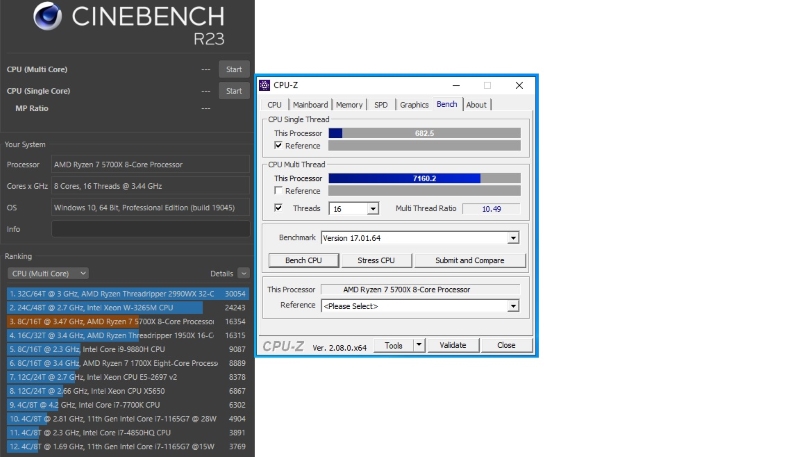
Task: Click the OS field Windows 10
Action: pos(151,208)
